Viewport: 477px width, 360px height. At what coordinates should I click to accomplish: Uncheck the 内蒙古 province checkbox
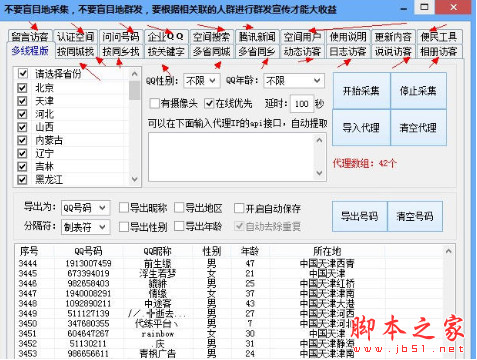coord(22,140)
